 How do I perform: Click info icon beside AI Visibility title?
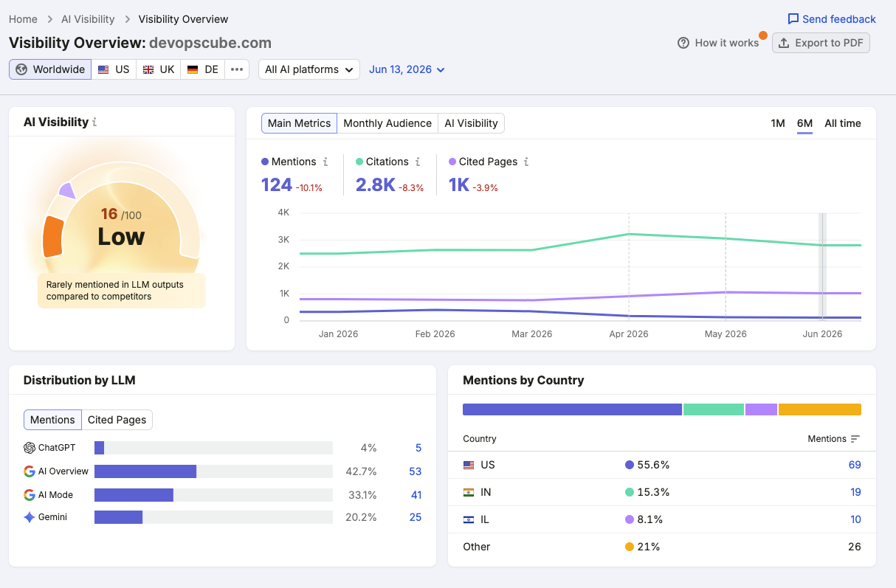pos(94,122)
